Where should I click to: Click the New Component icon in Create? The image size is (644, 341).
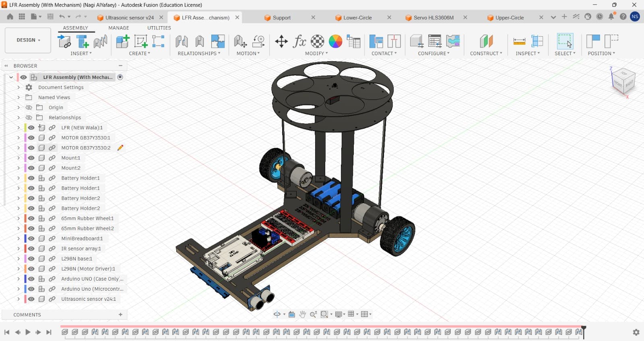point(122,41)
